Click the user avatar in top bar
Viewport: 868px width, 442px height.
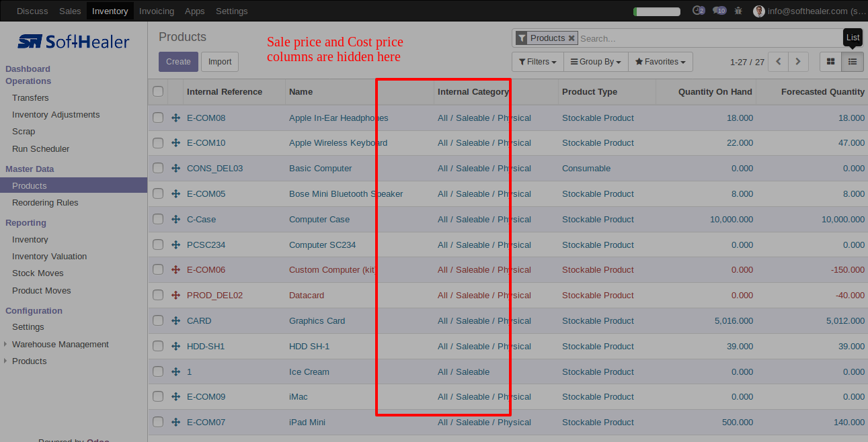[x=759, y=11]
